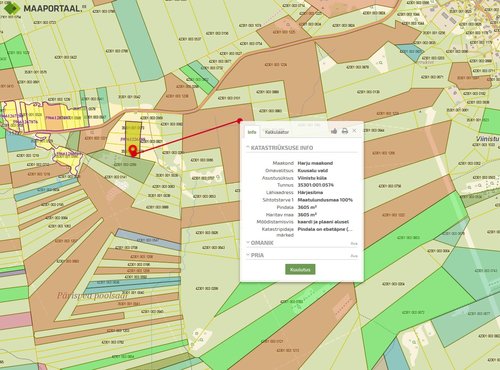500x370 pixels.
Task: Close the cadastral info popup
Action: (354, 131)
